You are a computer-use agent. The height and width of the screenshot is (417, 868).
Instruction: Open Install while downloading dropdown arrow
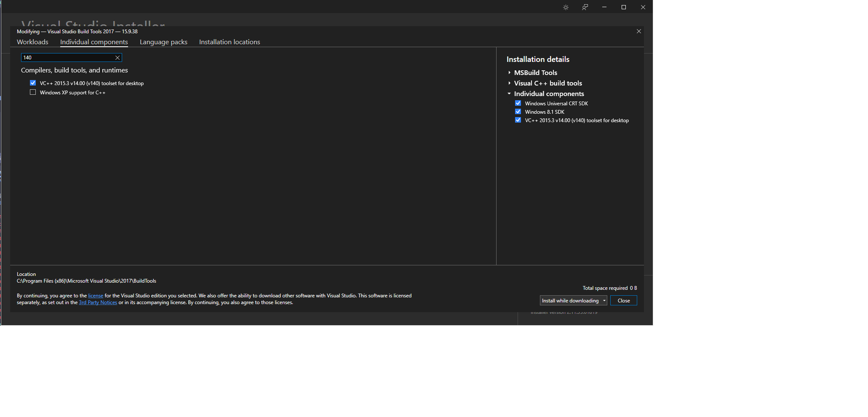[x=604, y=300]
